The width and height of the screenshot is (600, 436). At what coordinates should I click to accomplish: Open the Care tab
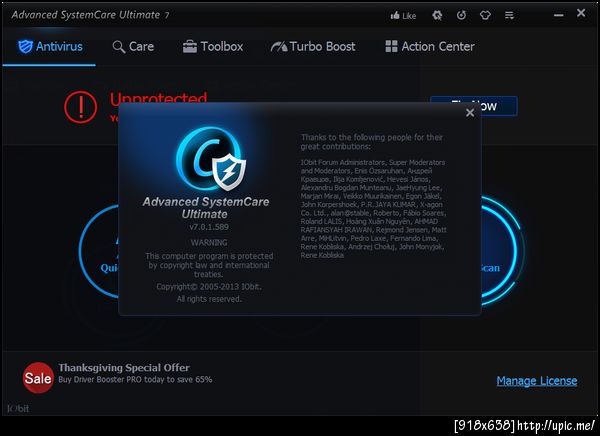(x=133, y=47)
